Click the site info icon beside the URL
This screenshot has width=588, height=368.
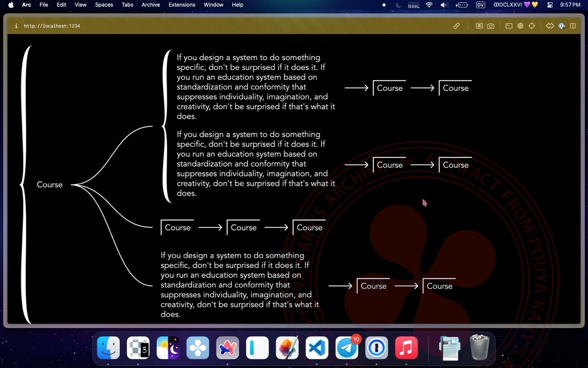click(16, 26)
